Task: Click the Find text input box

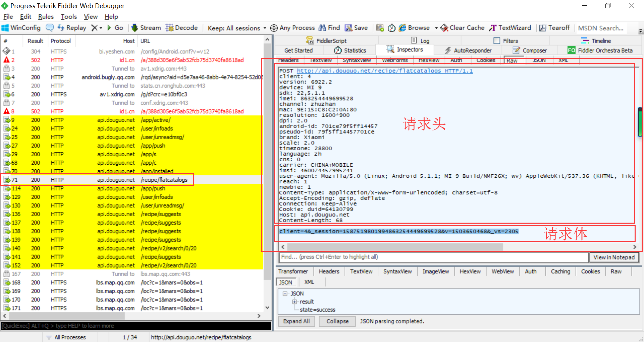Action: tap(434, 257)
